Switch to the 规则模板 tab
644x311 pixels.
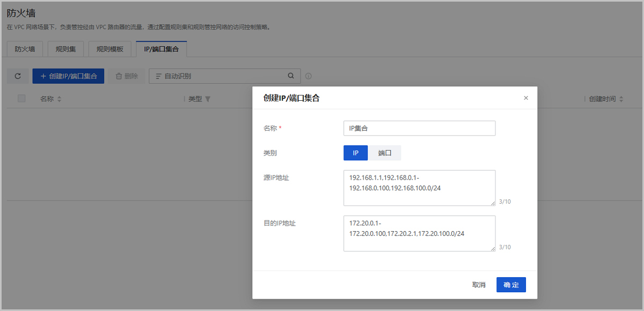coord(110,49)
